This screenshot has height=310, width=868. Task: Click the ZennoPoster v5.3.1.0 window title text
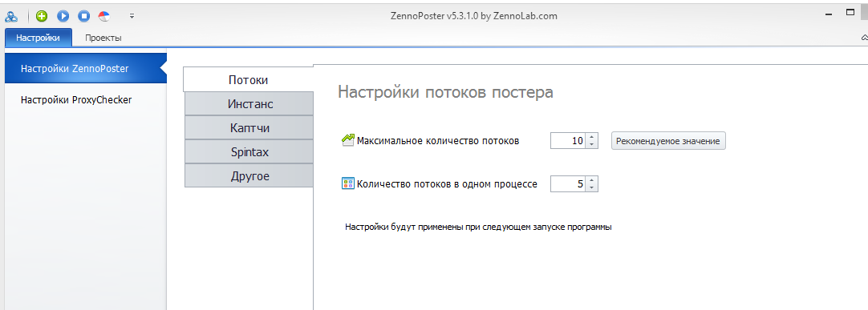[474, 16]
